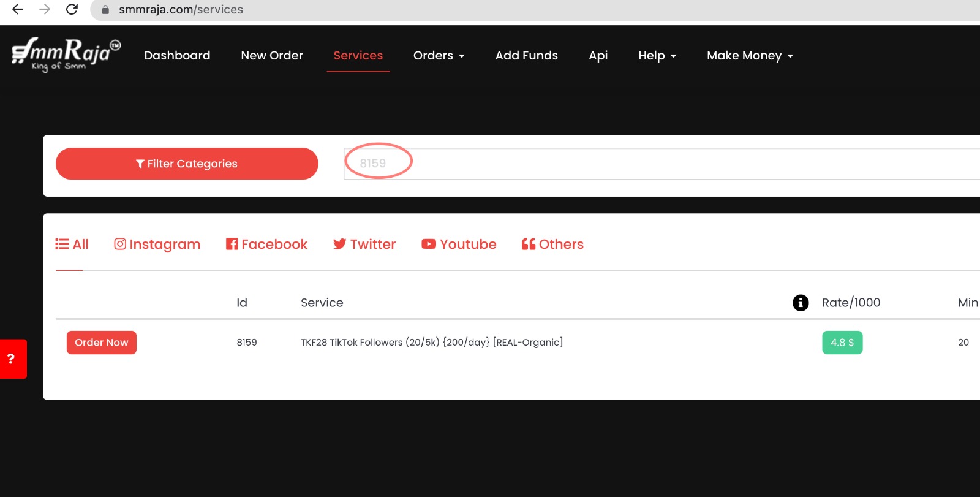Expand the Make Money dropdown

click(750, 55)
